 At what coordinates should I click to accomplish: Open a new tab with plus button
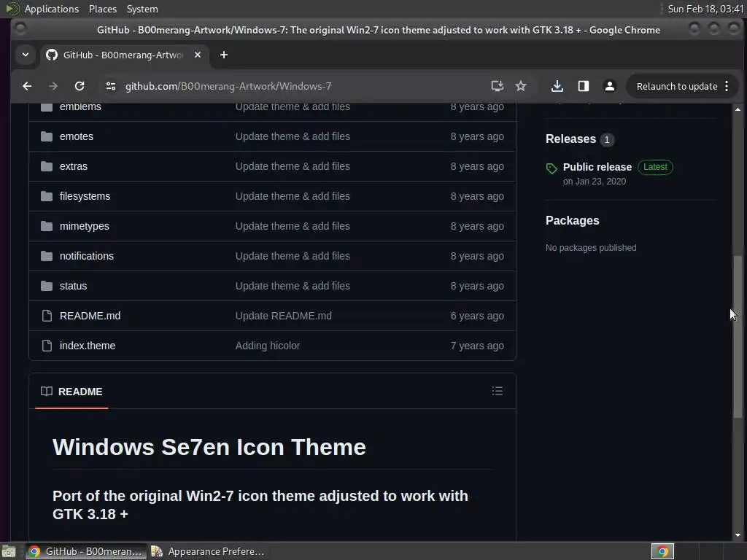tap(223, 55)
